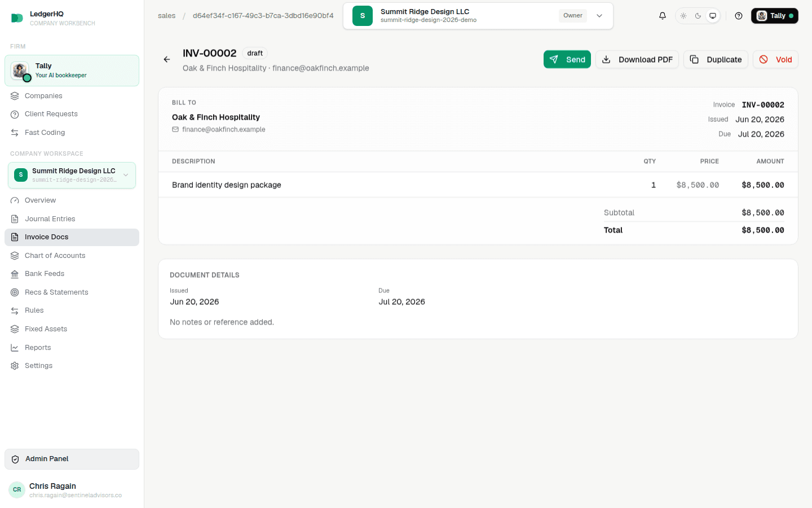
Task: Open Tally assistant button in header
Action: 774,16
